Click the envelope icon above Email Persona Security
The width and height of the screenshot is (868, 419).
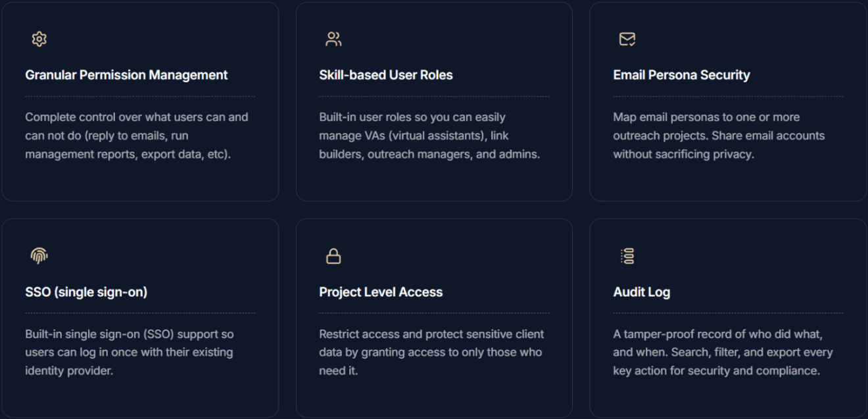pos(627,39)
